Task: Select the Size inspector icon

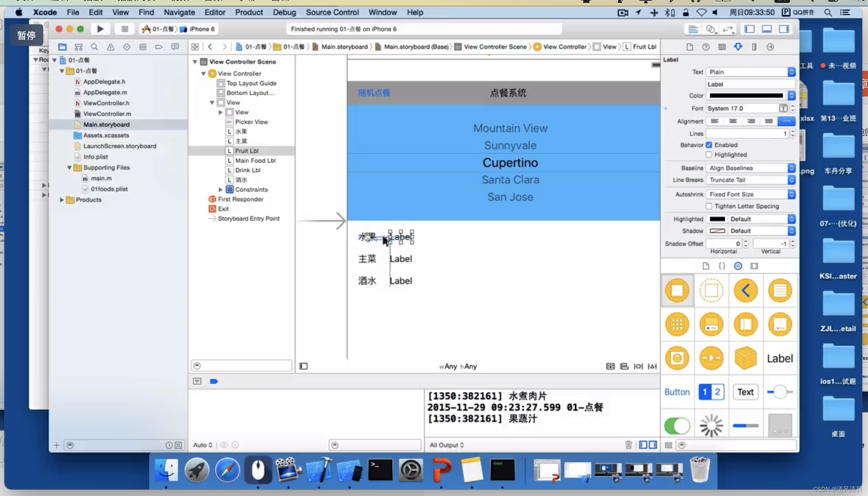Action: [754, 46]
